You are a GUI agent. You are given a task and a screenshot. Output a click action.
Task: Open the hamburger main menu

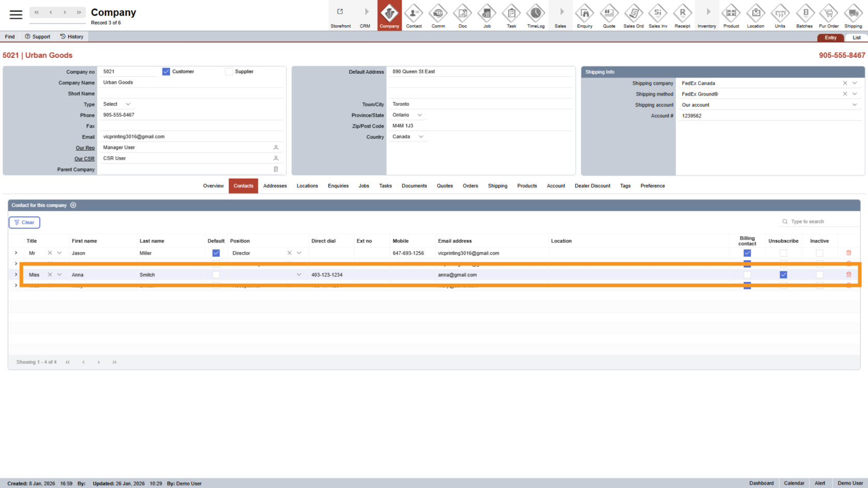click(x=16, y=14)
